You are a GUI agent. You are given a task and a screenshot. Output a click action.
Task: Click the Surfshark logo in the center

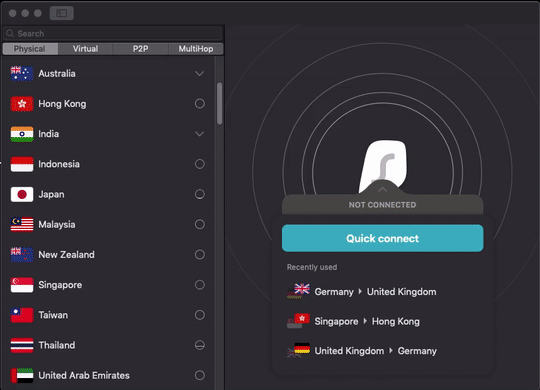383,167
